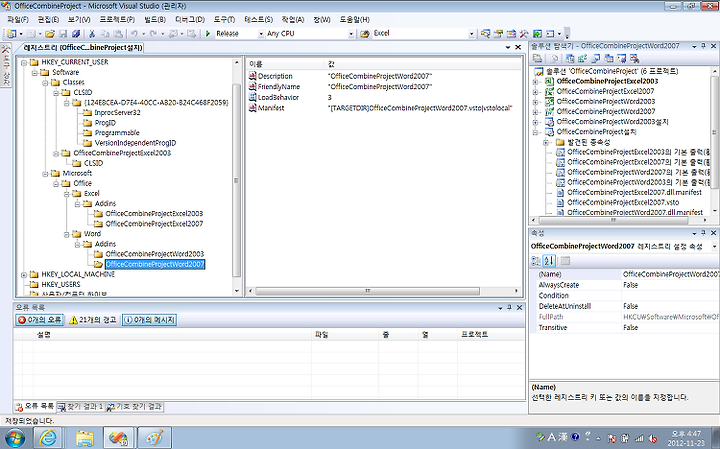Open Windows Start orb
Image resolution: width=720 pixels, height=449 pixels.
pyautogui.click(x=15, y=438)
